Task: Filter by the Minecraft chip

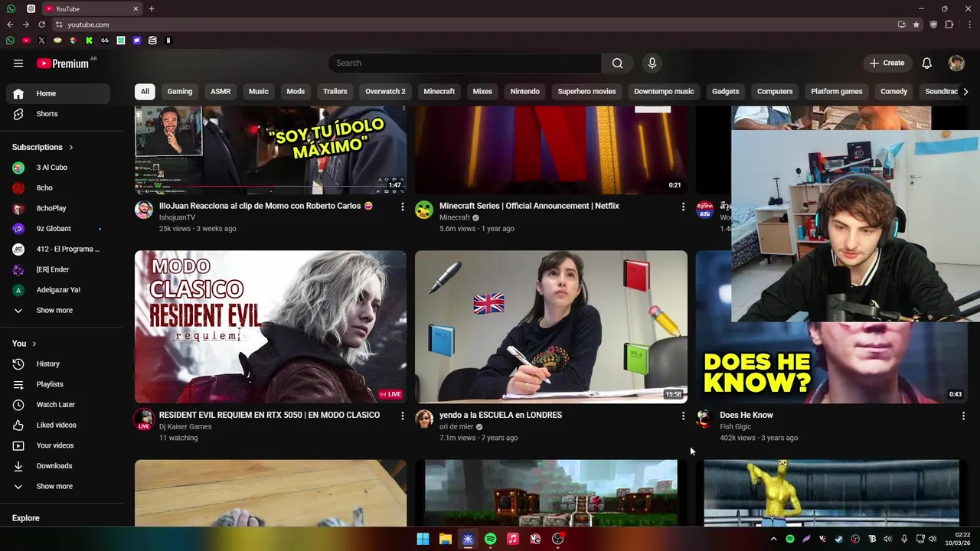Action: tap(439, 91)
